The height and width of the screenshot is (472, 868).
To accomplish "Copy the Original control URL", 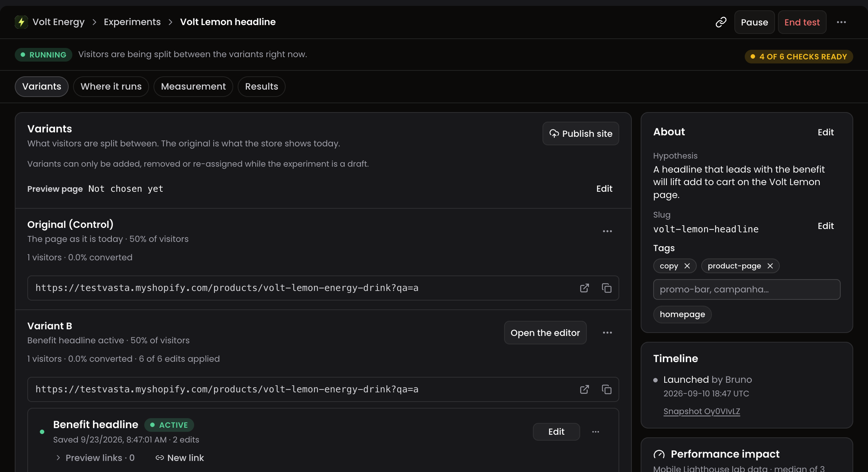I will coord(607,288).
